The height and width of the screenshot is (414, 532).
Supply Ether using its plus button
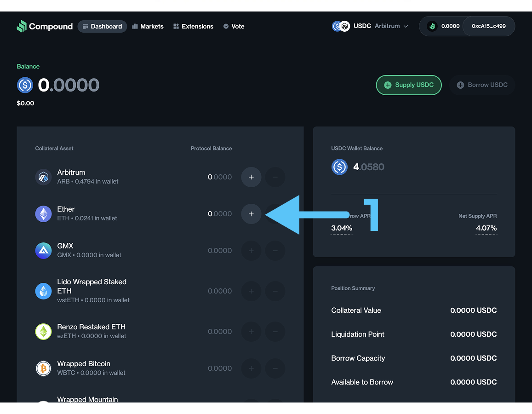(x=251, y=214)
